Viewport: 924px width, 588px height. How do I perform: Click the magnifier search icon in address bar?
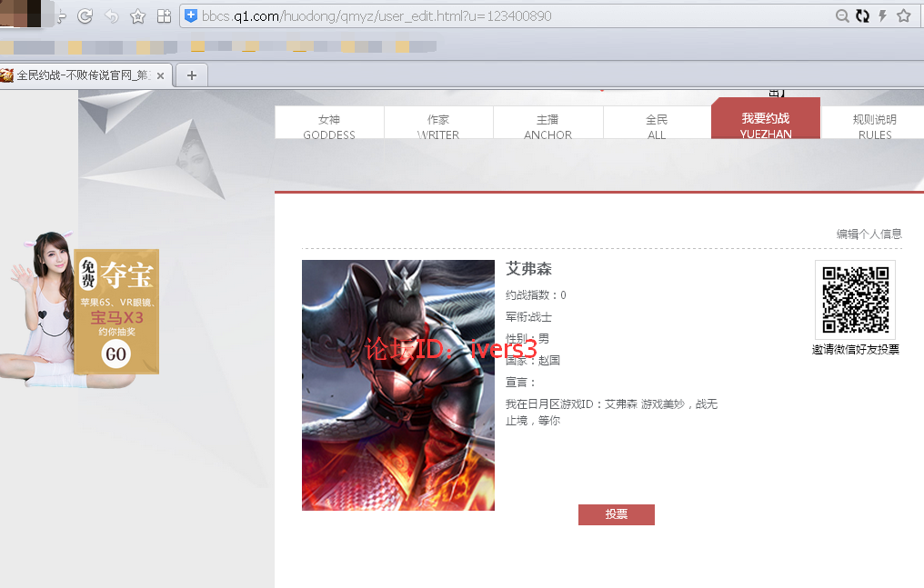pyautogui.click(x=843, y=15)
